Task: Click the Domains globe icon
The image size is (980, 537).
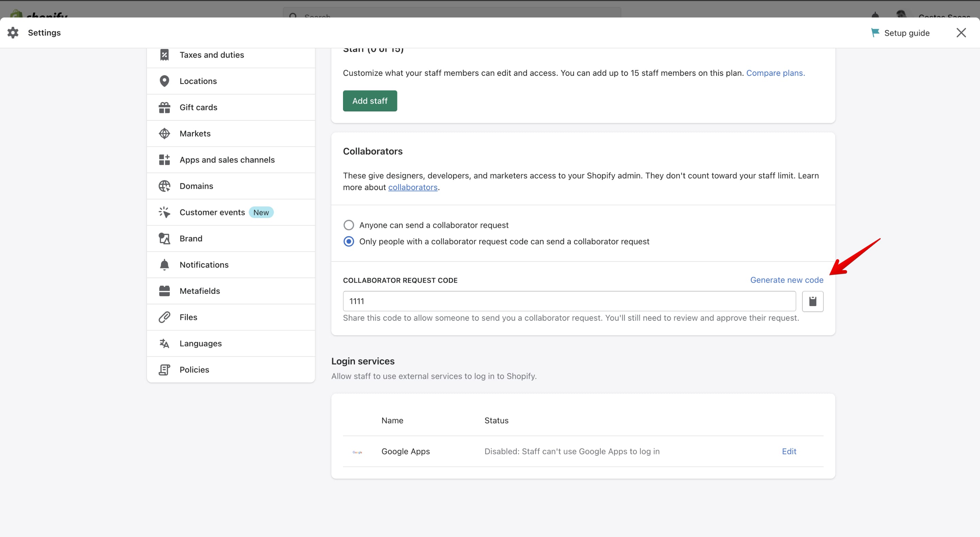Action: click(164, 186)
